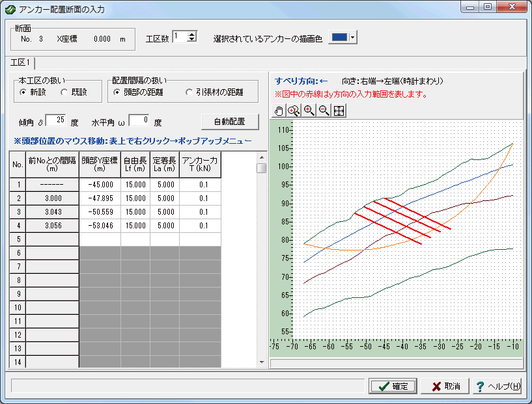Click the zoom out magnifier icon
Image resolution: width=532 pixels, height=404 pixels.
[324, 111]
